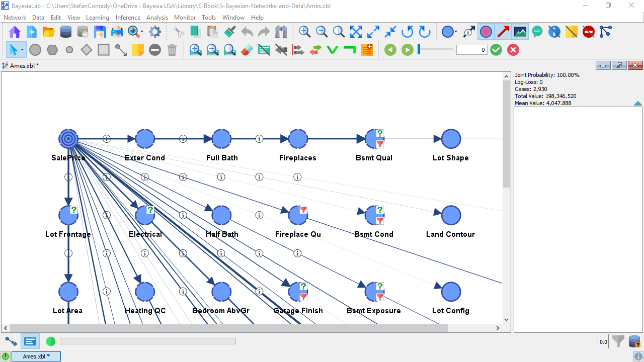Select the square node tool
This screenshot has width=644, height=362.
click(104, 50)
